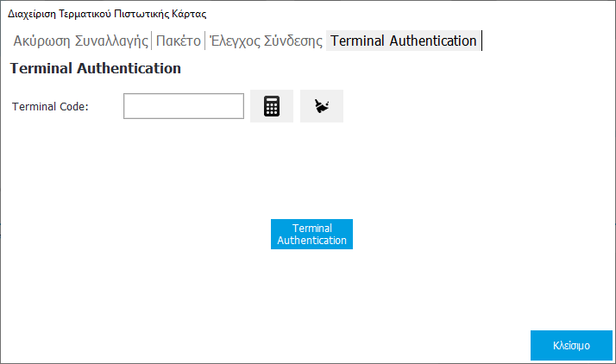The width and height of the screenshot is (616, 364).
Task: Choose the batch tab labelled Πακέτο
Action: pos(179,41)
